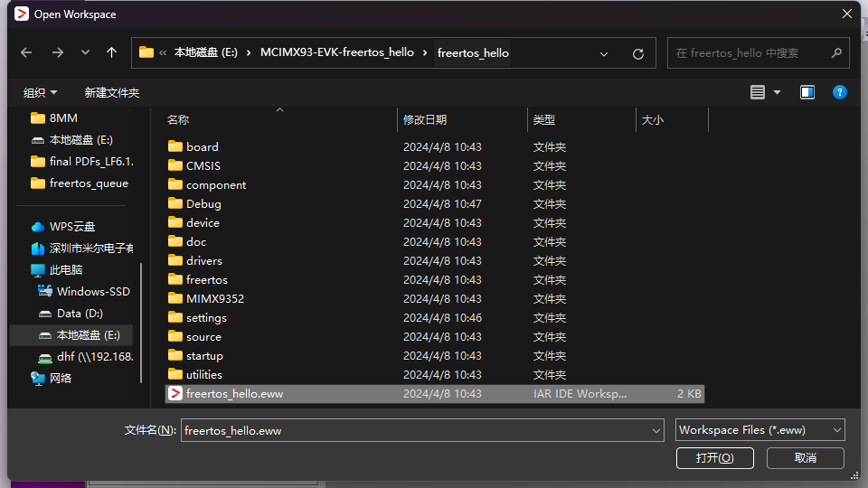Click 新建文件夹 new folder
The height and width of the screenshot is (488, 868).
tap(111, 93)
